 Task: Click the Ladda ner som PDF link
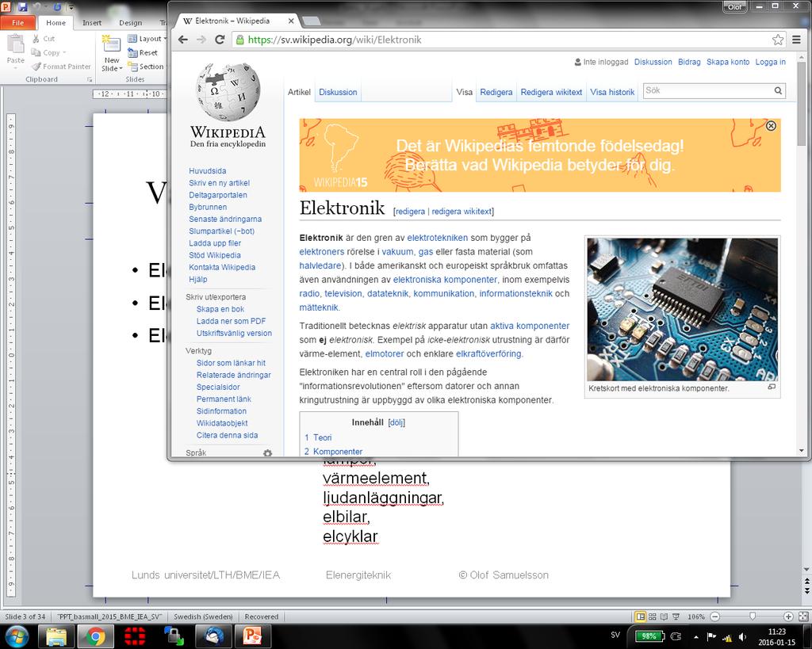[x=231, y=321]
